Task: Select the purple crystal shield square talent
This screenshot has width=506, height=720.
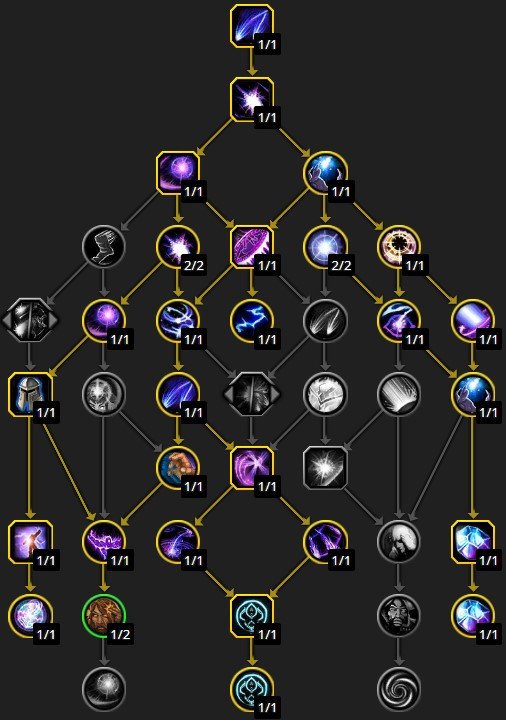Action: pos(252,246)
